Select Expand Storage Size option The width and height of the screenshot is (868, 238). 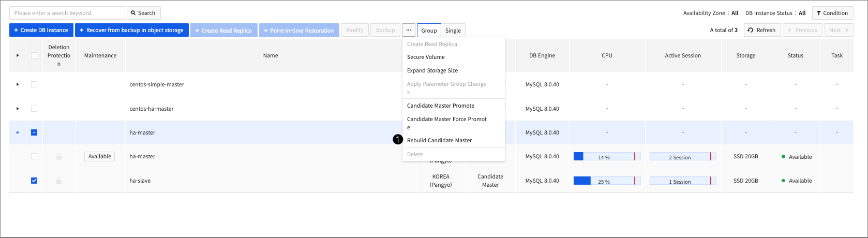click(x=432, y=70)
